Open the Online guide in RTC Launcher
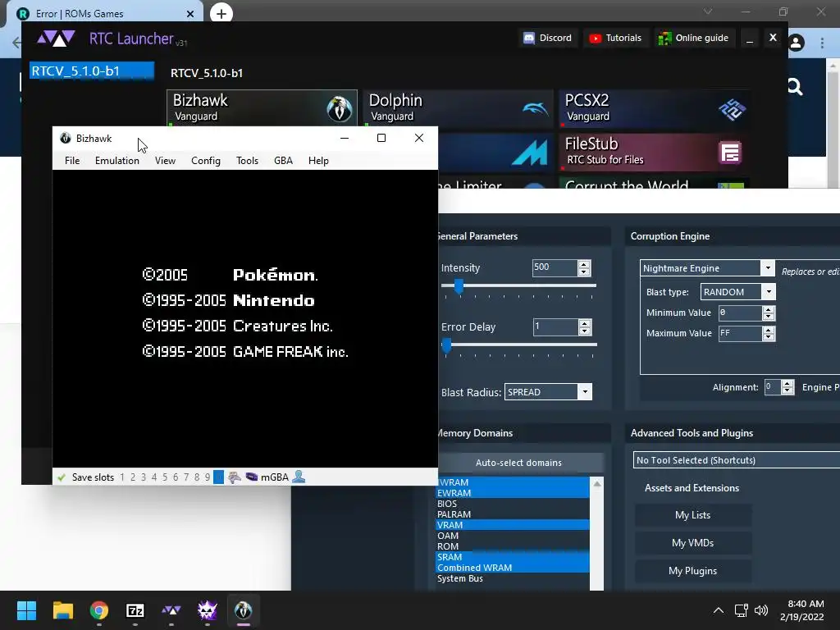This screenshot has height=630, width=840. tap(694, 38)
